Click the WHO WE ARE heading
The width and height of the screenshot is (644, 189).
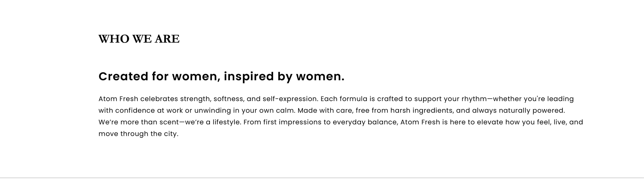click(x=139, y=39)
